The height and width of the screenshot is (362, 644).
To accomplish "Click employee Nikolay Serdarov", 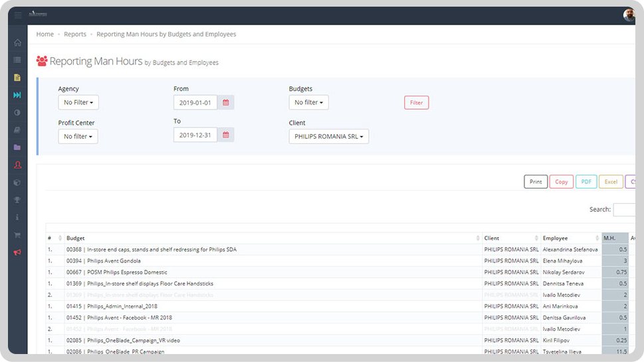I will pos(564,272).
